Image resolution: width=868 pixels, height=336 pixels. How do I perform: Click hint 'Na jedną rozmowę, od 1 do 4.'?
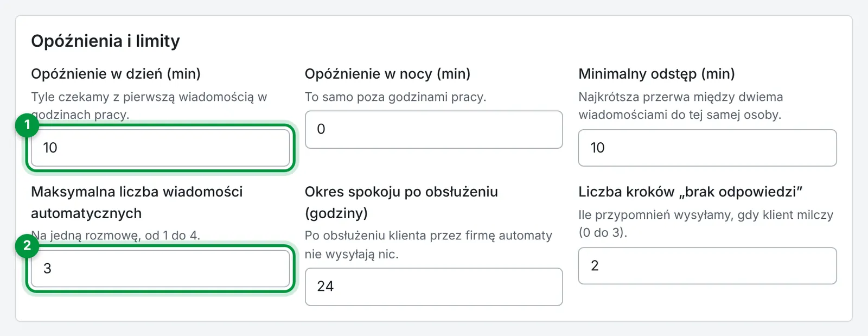[116, 236]
